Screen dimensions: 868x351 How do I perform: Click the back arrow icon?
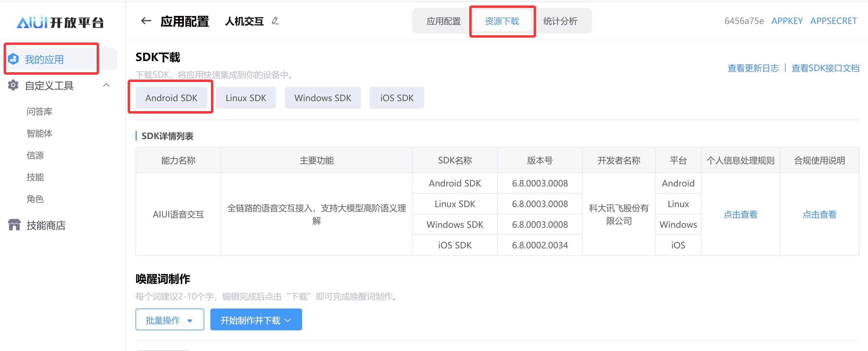pos(146,21)
